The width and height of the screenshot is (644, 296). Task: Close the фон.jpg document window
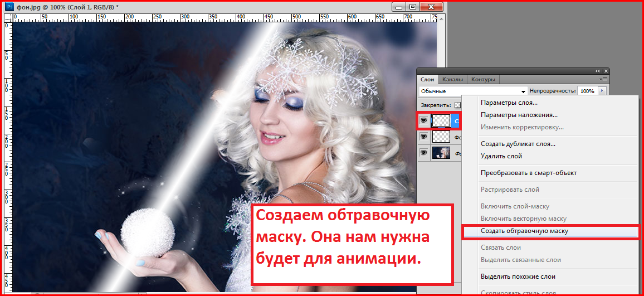[431, 7]
